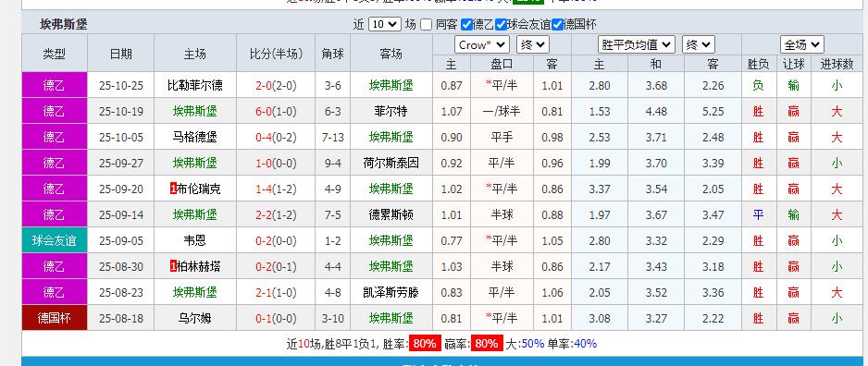Open the match count dropdown showing 10

(x=384, y=24)
